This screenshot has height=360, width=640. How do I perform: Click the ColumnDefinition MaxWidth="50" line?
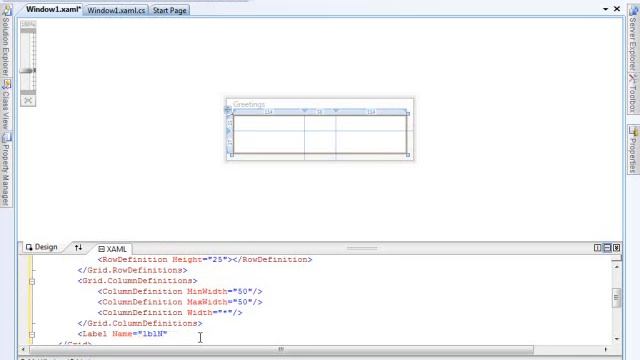coord(180,302)
